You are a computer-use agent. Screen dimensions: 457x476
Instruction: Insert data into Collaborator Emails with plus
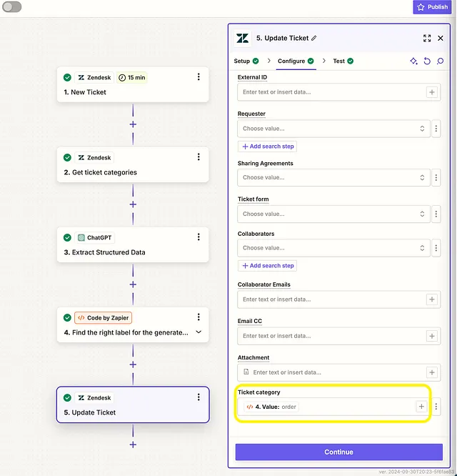(432, 299)
